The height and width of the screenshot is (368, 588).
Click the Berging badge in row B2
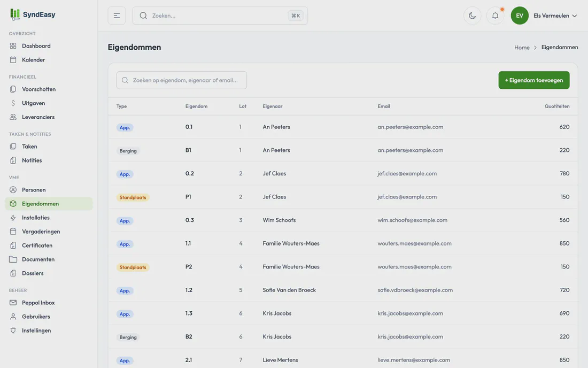tap(128, 337)
